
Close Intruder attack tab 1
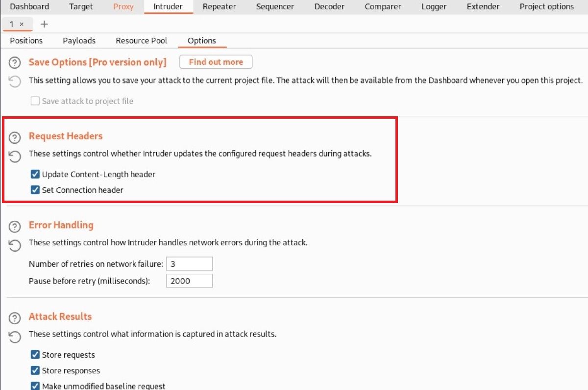pyautogui.click(x=22, y=24)
